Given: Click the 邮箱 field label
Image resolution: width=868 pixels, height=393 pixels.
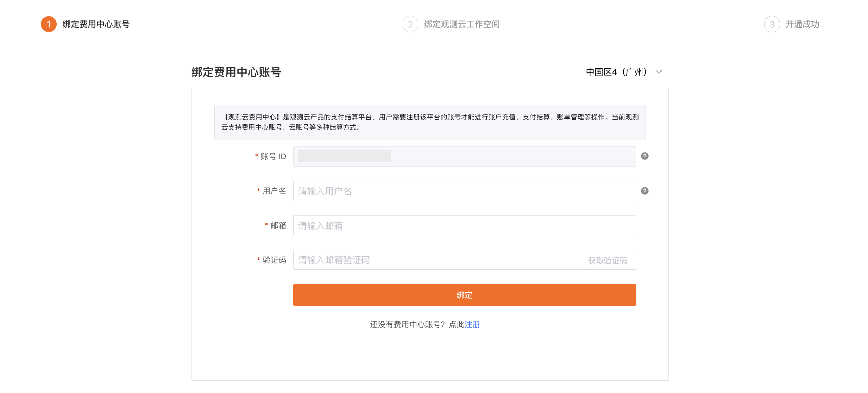Looking at the screenshot, I should click(278, 225).
